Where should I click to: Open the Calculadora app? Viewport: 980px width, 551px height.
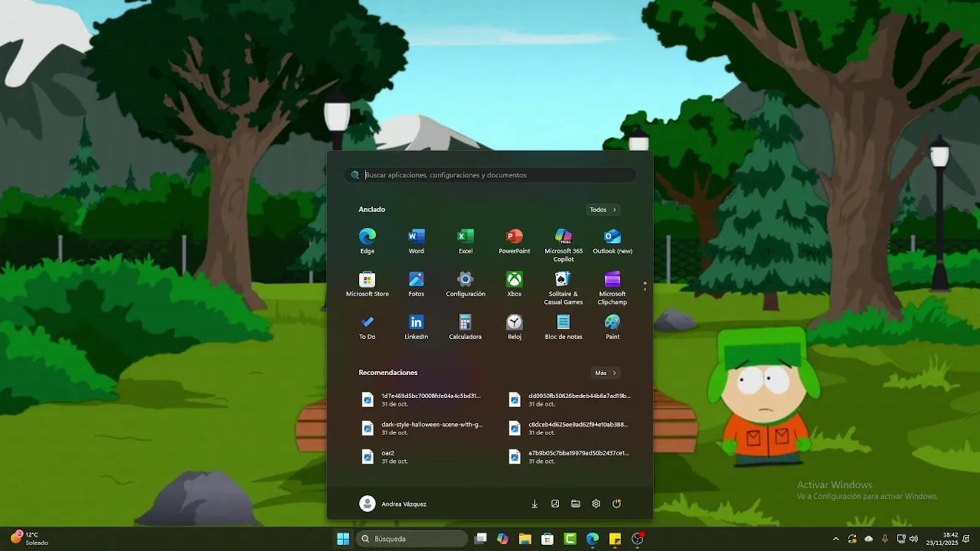(x=465, y=327)
